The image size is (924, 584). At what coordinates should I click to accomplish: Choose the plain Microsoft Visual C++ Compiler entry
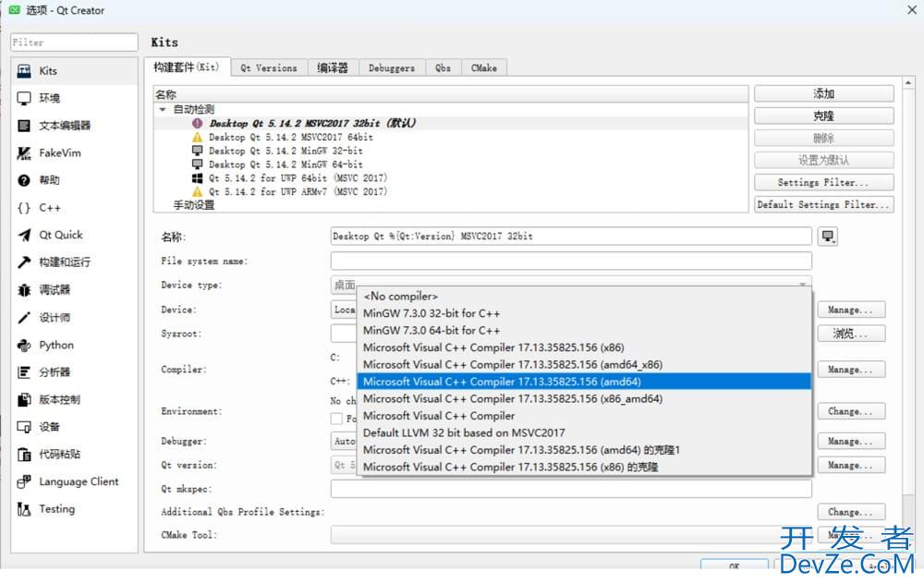(x=584, y=416)
